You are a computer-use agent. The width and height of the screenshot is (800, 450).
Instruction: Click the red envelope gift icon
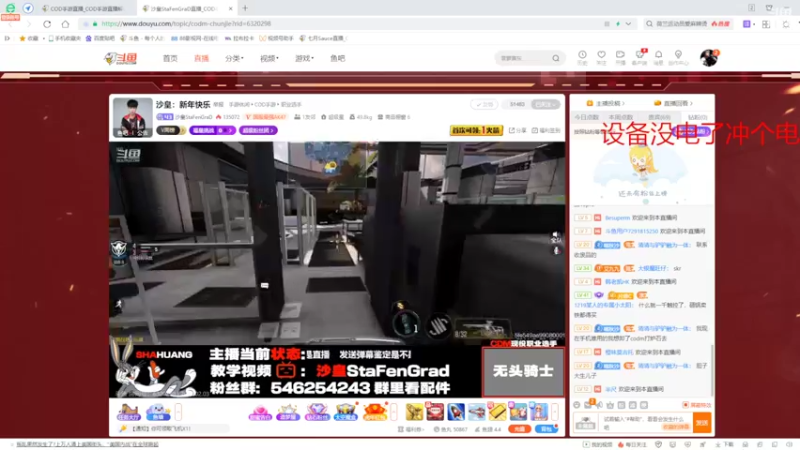(x=374, y=412)
